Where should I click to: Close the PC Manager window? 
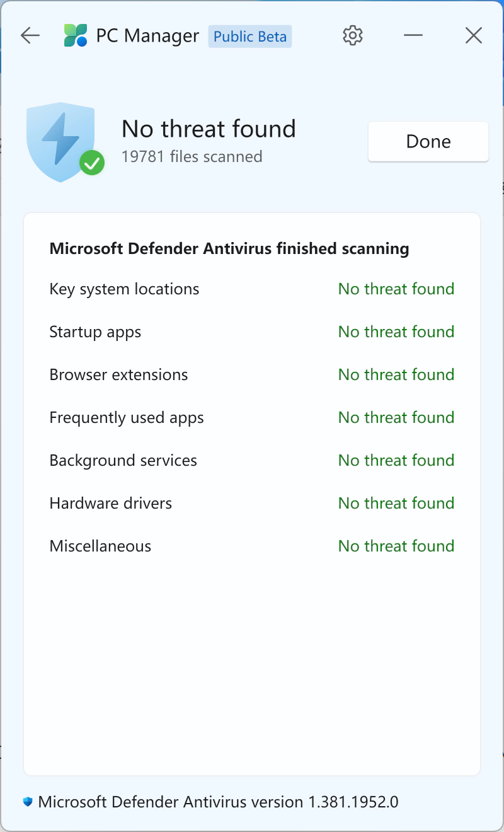[474, 36]
